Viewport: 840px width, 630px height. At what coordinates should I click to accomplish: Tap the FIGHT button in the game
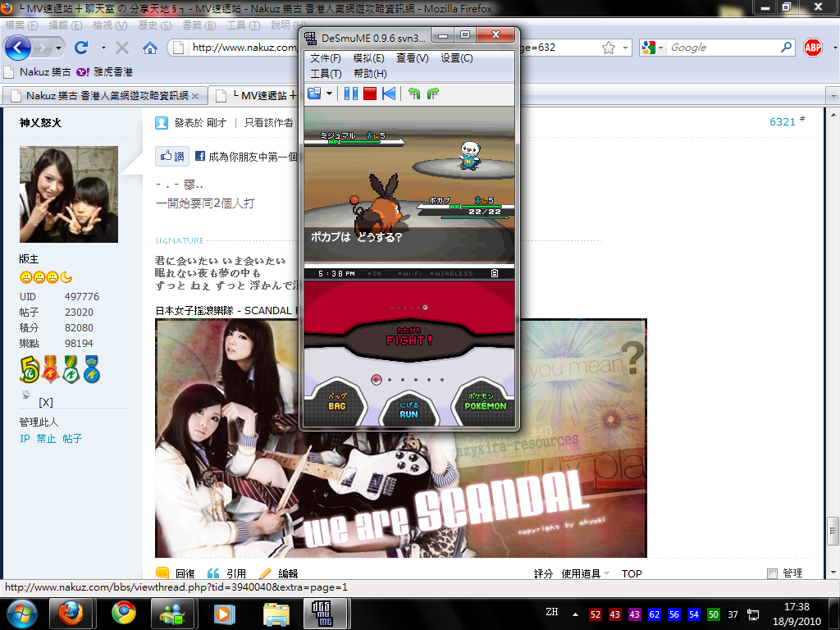(x=409, y=339)
